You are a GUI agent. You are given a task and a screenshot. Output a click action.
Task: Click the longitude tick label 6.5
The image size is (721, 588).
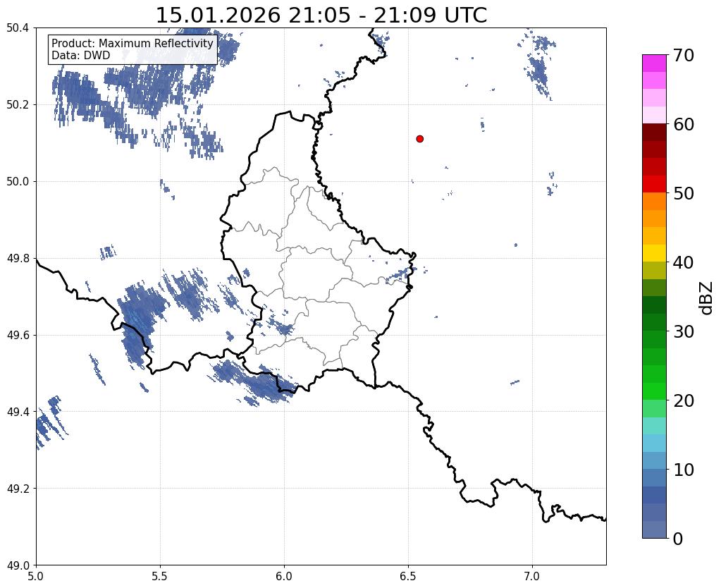408,577
